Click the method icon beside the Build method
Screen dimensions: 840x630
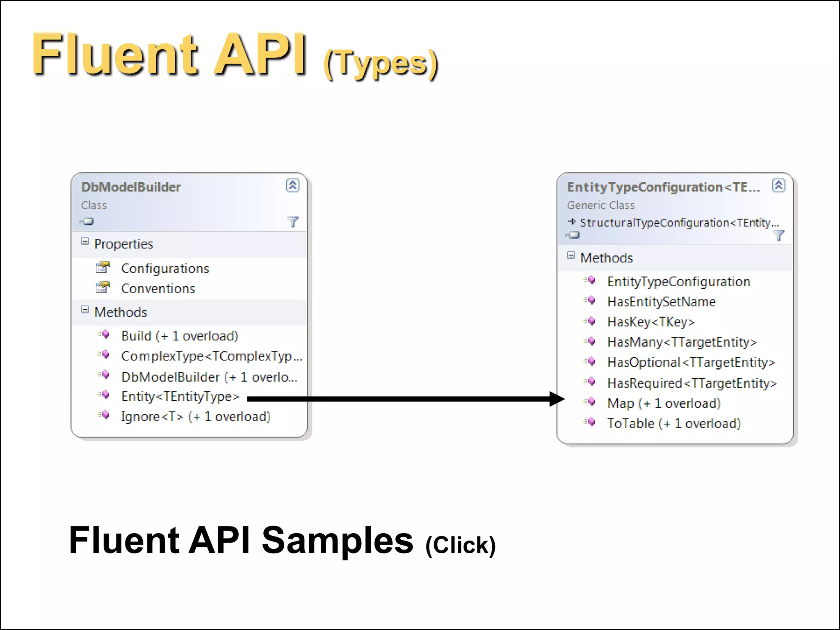pos(104,335)
